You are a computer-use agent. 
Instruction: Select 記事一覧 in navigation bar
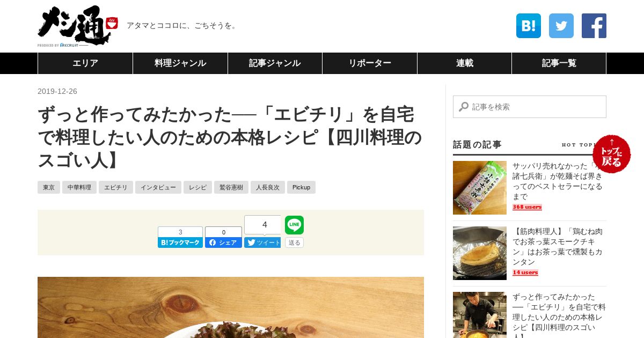click(x=559, y=63)
